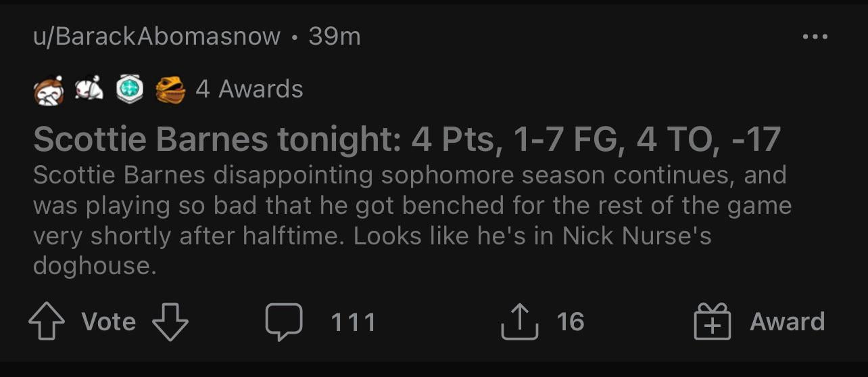Click the white bowing snoo award badge
Screen dimensions: 868x377
(89, 89)
